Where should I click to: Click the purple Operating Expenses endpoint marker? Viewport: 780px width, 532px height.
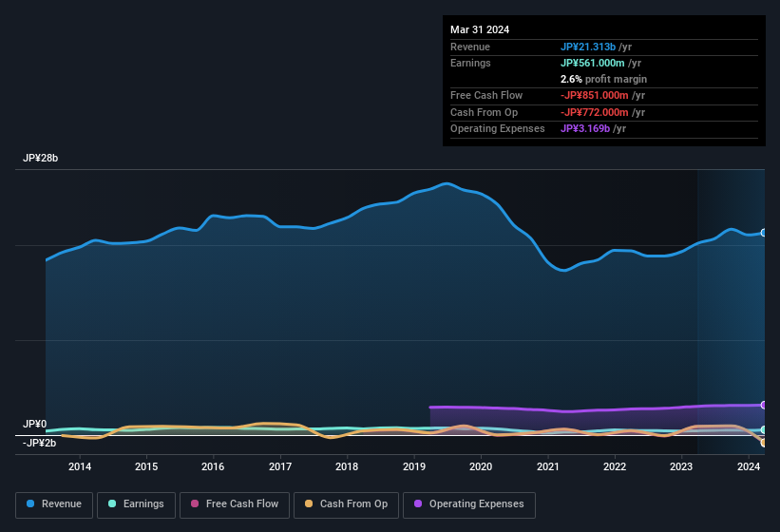click(x=764, y=405)
